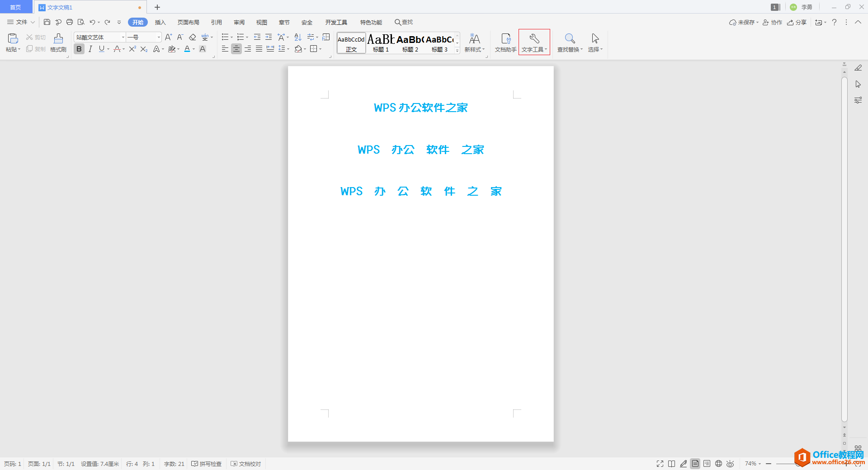Open the File (文件) menu
This screenshot has height=470, width=868.
(x=21, y=22)
